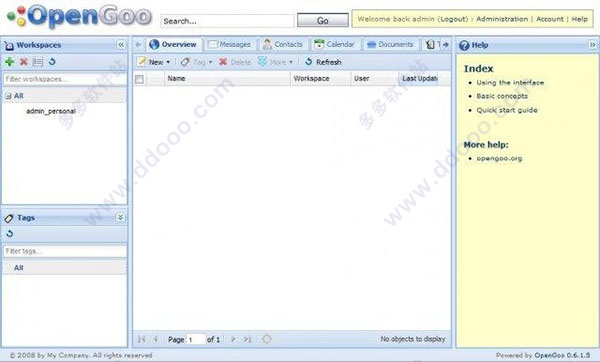Viewport: 600px width, 362px height.
Task: Go to last page in pager
Action: [x=248, y=339]
